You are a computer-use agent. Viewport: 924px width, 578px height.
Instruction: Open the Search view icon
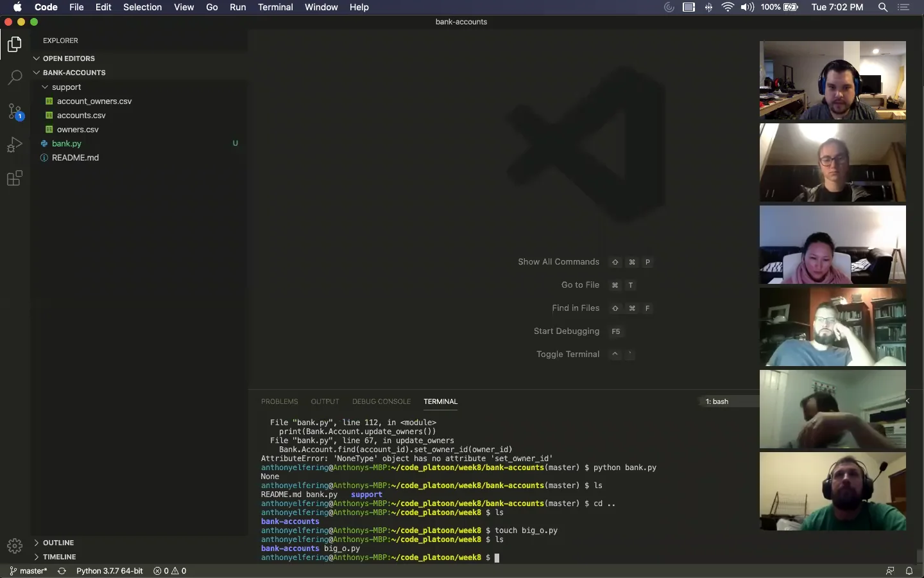pos(15,78)
